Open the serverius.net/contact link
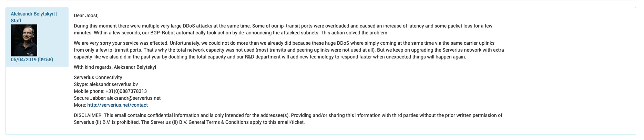Viewport: 644px width, 140px height. [117, 105]
